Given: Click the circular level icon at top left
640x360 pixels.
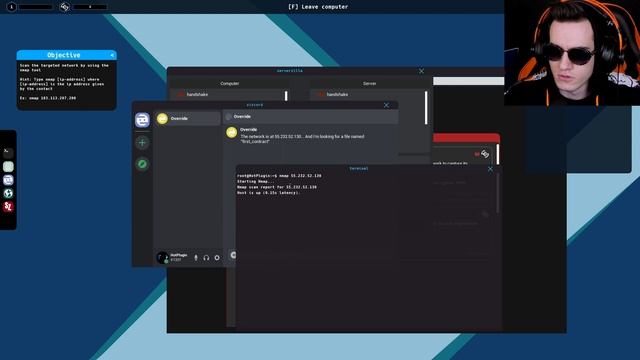Looking at the screenshot, I should point(11,7).
